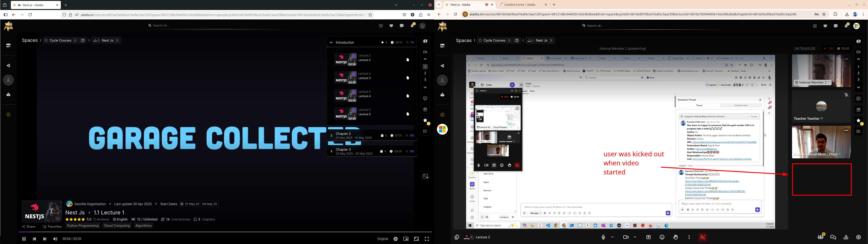Image resolution: width=868 pixels, height=244 pixels.
Task: Open microphone options arrow in live meeting
Action: tap(612, 237)
